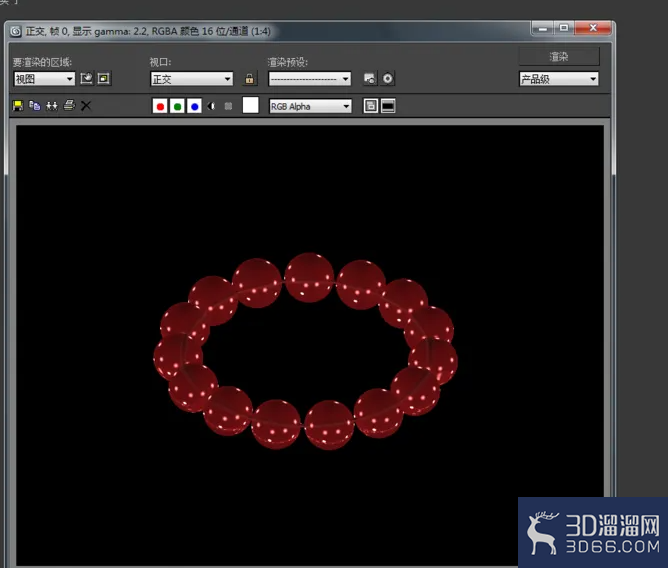This screenshot has width=668, height=568.
Task: Open the RGB Alpha channel dropdown
Action: pyautogui.click(x=310, y=107)
